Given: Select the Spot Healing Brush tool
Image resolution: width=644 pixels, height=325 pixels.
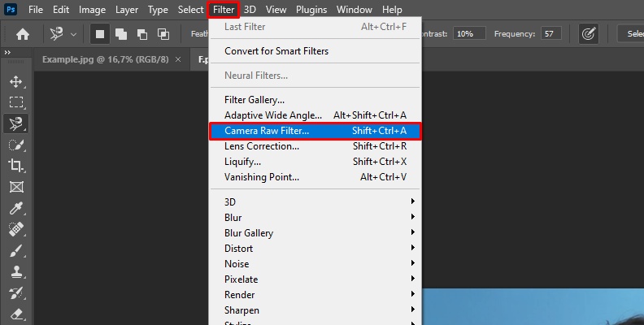Looking at the screenshot, I should coord(16,229).
